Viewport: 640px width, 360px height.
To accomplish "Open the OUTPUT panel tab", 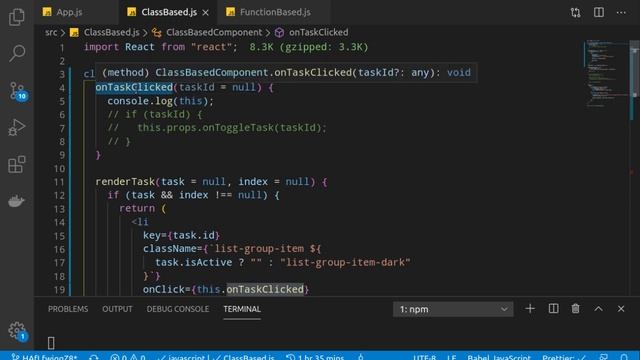I will pos(117,309).
